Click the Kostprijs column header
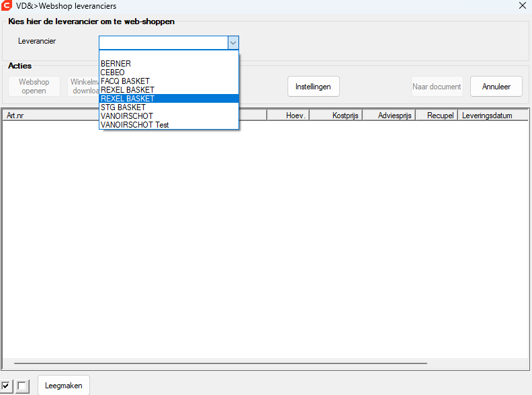The width and height of the screenshot is (532, 395). click(x=337, y=116)
